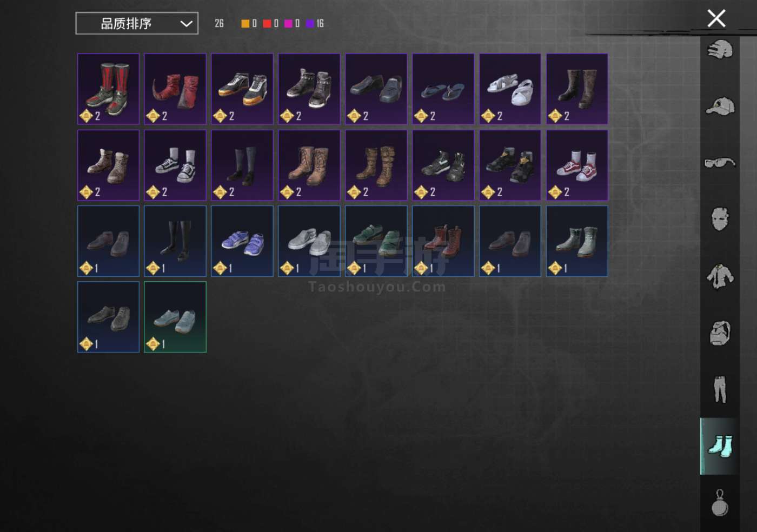The width and height of the screenshot is (757, 532).
Task: Select the red striped boots item
Action: tap(108, 89)
